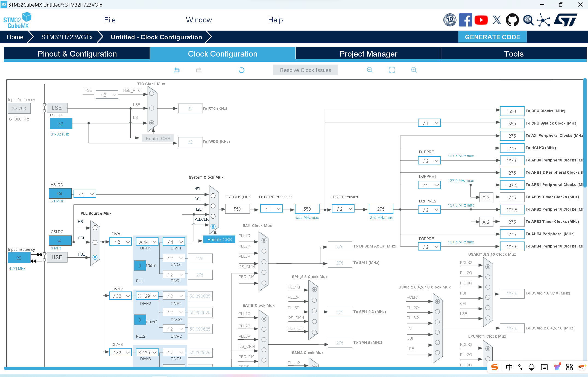
Task: Zoom out of the clock diagram
Action: (x=414, y=70)
